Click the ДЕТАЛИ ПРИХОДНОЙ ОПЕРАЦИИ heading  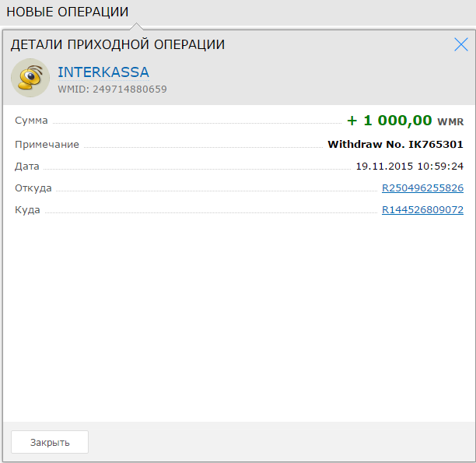(117, 44)
